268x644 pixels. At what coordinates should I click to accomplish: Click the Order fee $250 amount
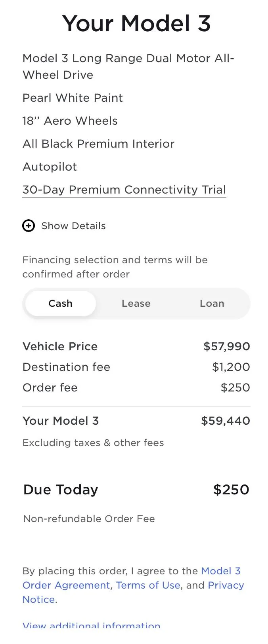[x=235, y=388]
